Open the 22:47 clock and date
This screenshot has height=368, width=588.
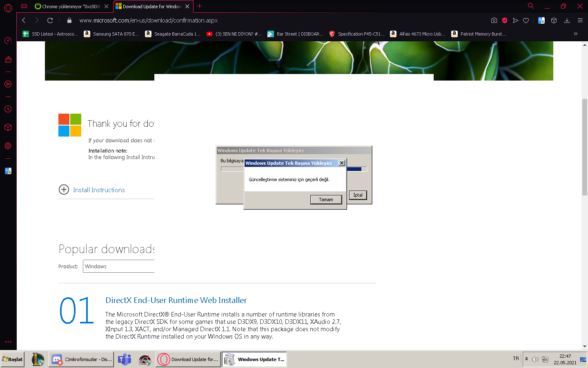(x=565, y=359)
